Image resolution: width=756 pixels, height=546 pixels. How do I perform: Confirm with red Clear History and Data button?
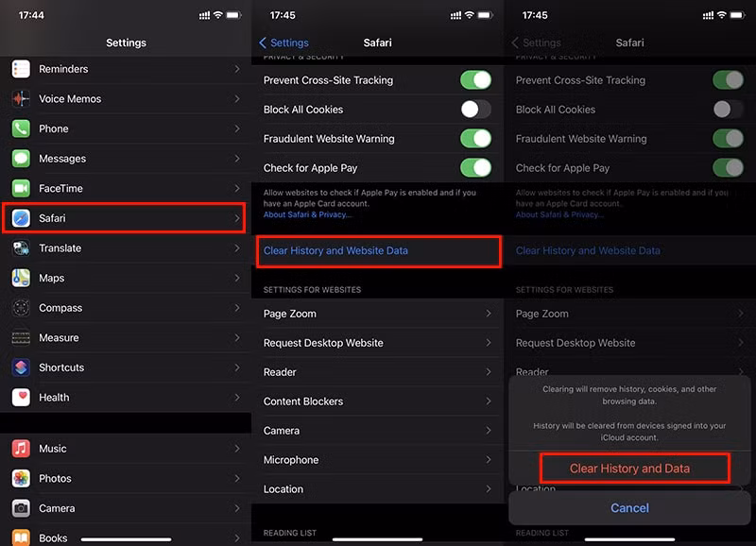(x=629, y=469)
